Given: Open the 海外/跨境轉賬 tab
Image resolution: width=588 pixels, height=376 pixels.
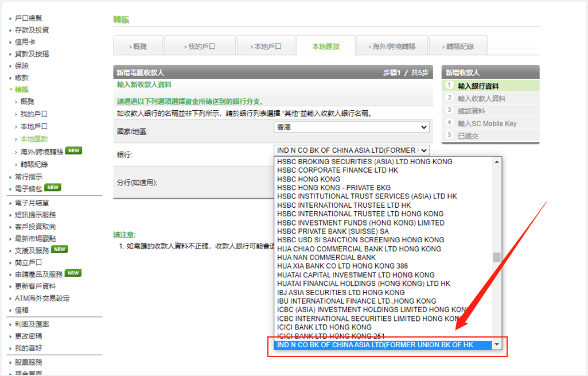Looking at the screenshot, I should coord(392,46).
